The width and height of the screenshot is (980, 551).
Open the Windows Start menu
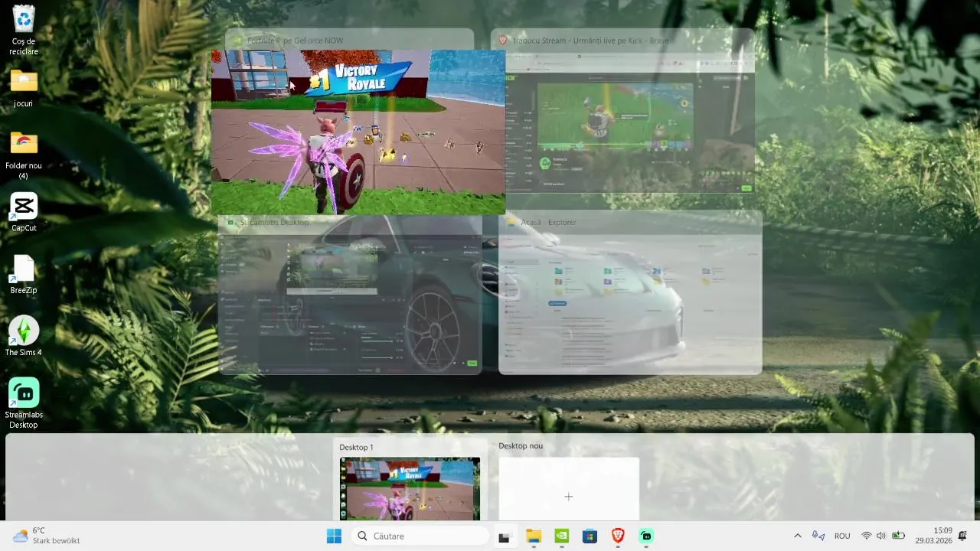[335, 536]
